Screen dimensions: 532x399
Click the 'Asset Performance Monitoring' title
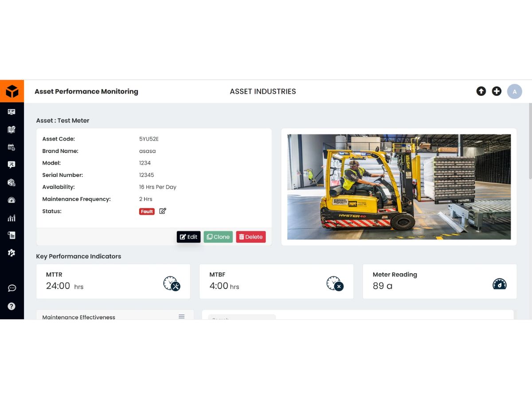point(86,91)
